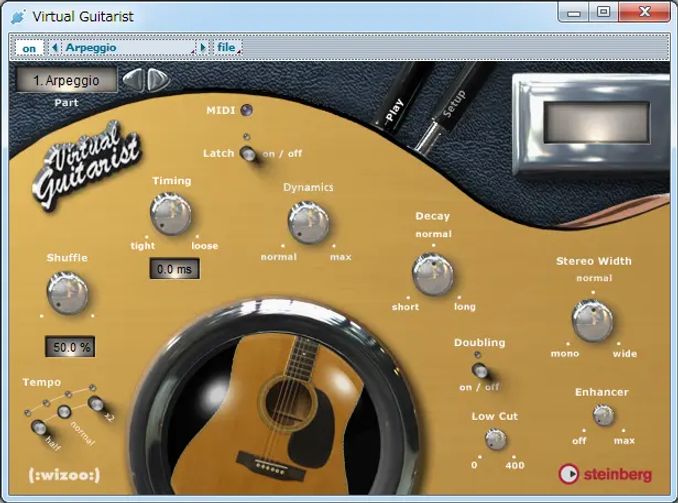Toggle the Doubling on/off switch
This screenshot has height=503, width=678.
[x=479, y=370]
